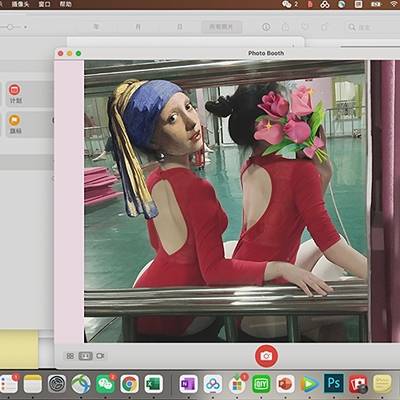The width and height of the screenshot is (400, 400).
Task: Launch PowerPoint from the Dock
Action: click(x=286, y=384)
